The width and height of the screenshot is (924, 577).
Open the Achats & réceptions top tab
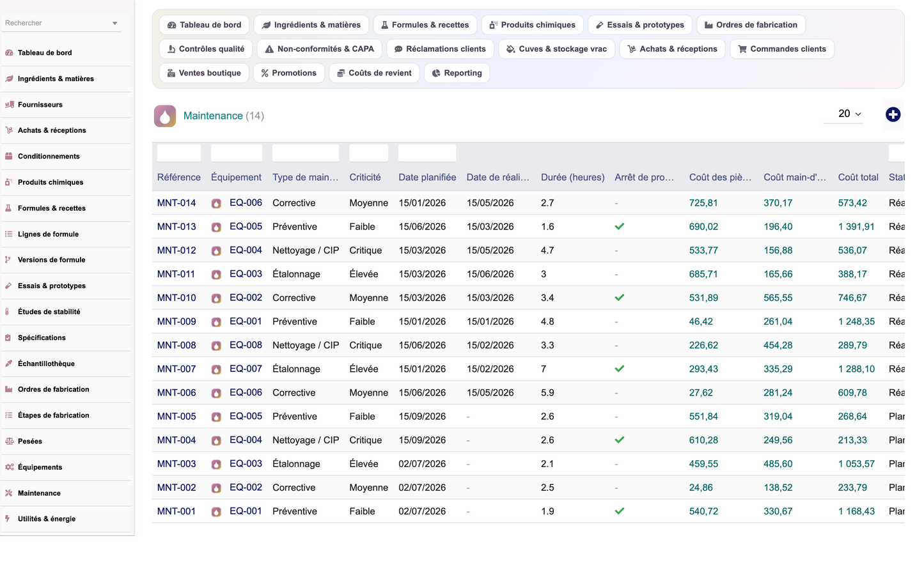coord(672,49)
